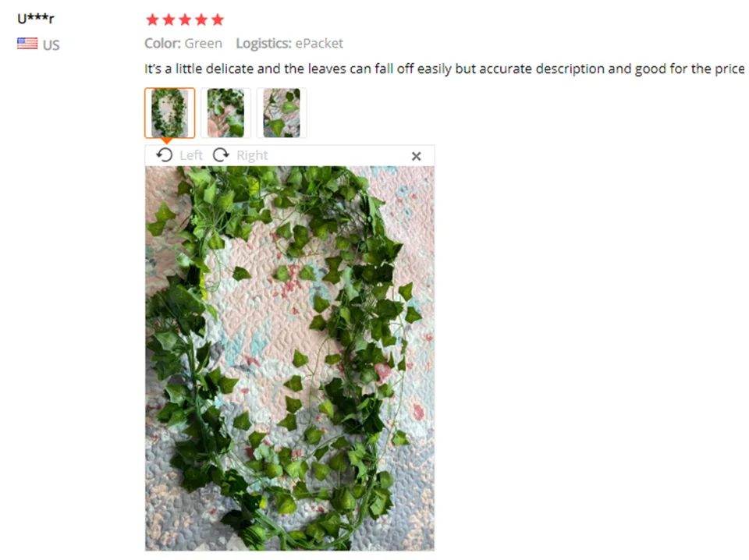Viewport: 749px width, 560px height.
Task: Close the enlarged review photo viewer
Action: (x=416, y=156)
